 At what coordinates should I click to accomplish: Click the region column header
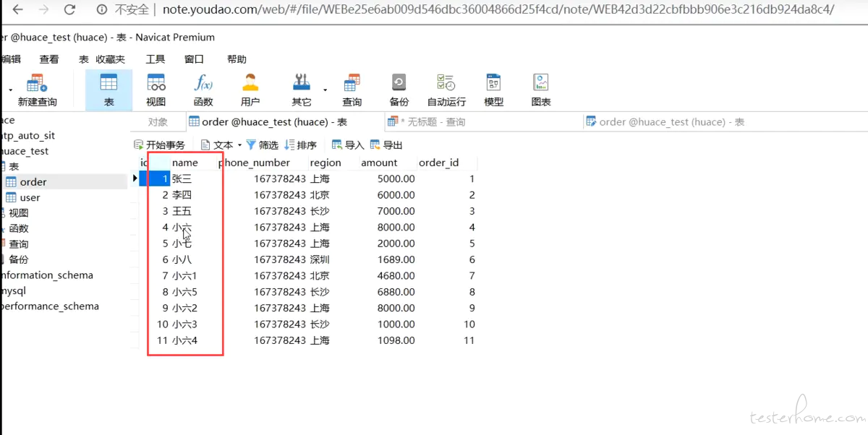click(325, 163)
